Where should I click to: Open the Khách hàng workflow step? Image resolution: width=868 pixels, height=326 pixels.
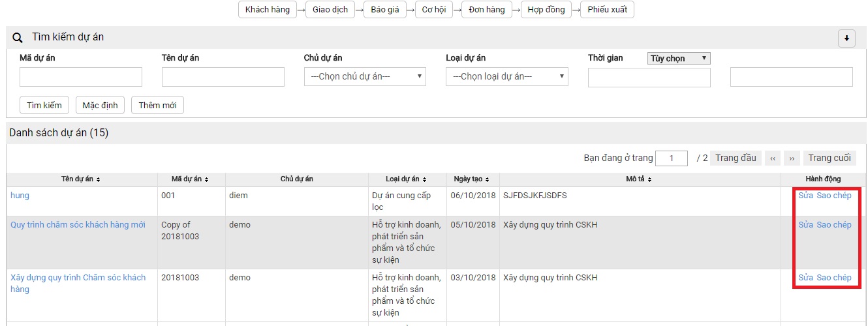(x=267, y=10)
